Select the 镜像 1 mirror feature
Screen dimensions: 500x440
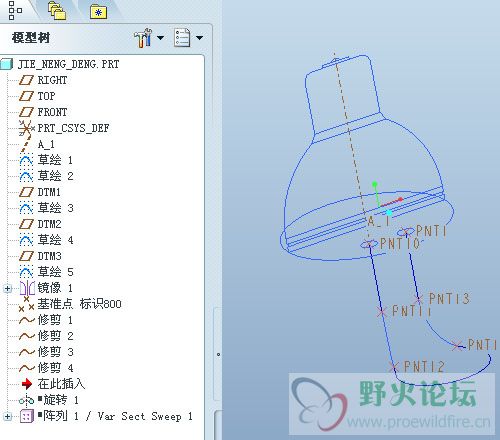pos(55,288)
